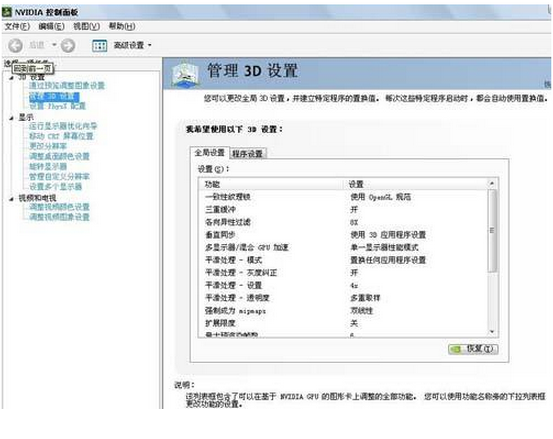This screenshot has height=439, width=553.
Task: Switch to the 程序设置 tab
Action: coord(248,154)
